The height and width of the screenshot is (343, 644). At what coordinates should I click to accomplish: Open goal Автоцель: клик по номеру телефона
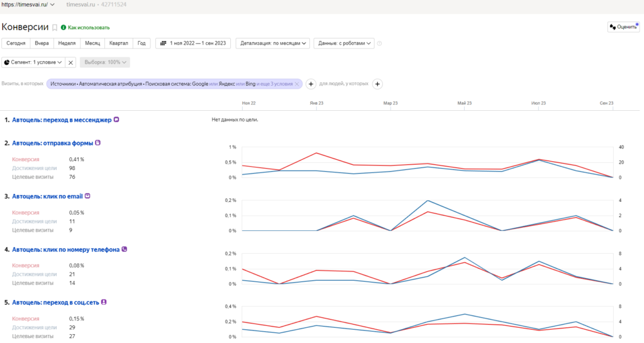pyautogui.click(x=65, y=249)
